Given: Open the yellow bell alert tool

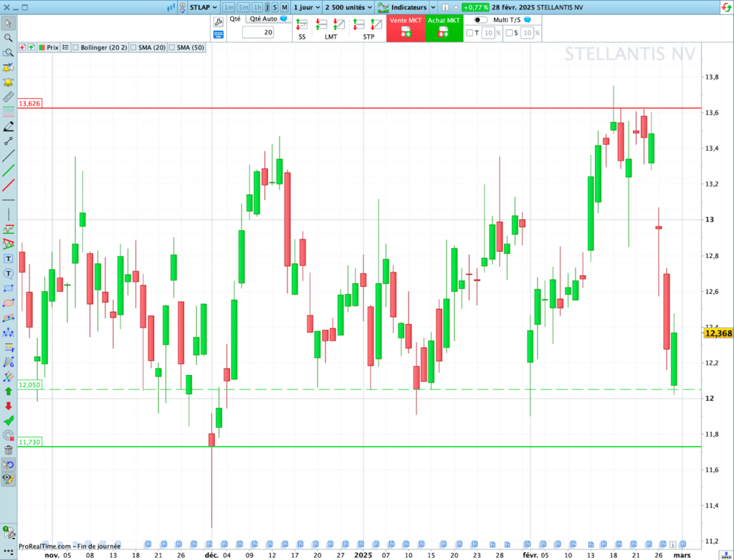Looking at the screenshot, I should pos(9,82).
